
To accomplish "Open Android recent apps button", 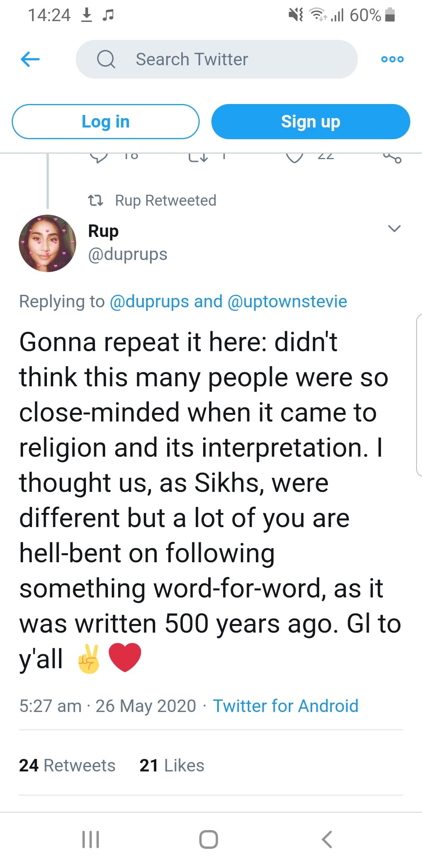I will pyautogui.click(x=91, y=839).
